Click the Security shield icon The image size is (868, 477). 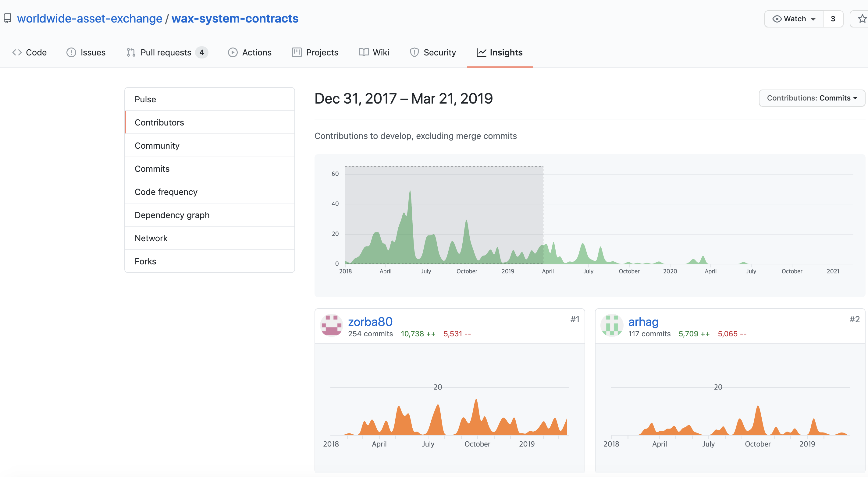click(x=414, y=53)
